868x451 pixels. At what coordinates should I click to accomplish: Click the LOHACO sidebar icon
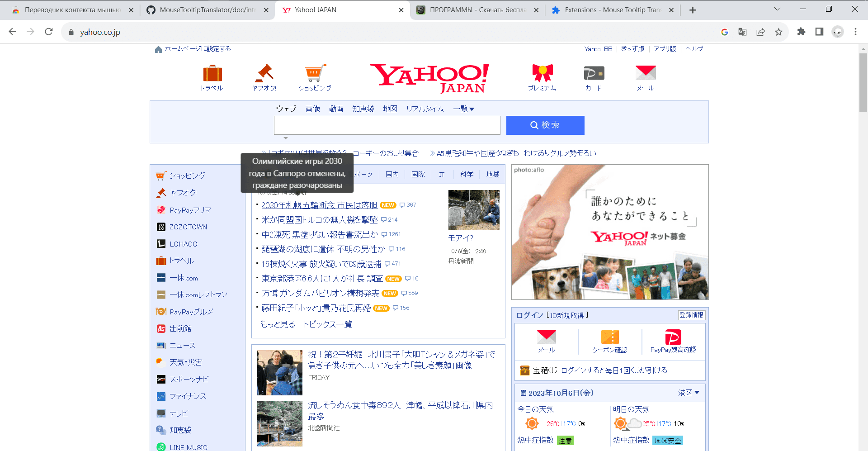point(161,244)
